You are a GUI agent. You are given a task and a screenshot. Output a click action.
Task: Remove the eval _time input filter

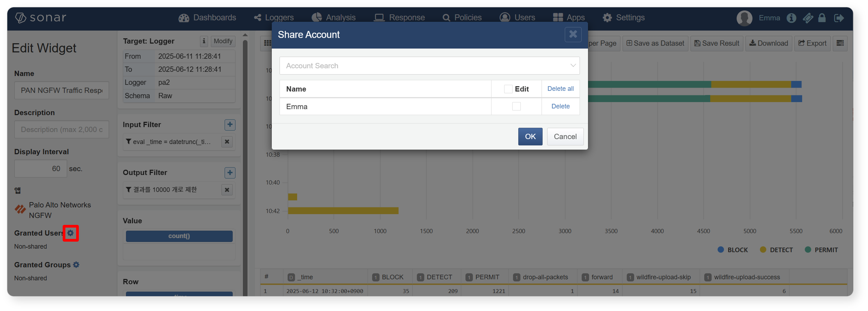click(227, 142)
